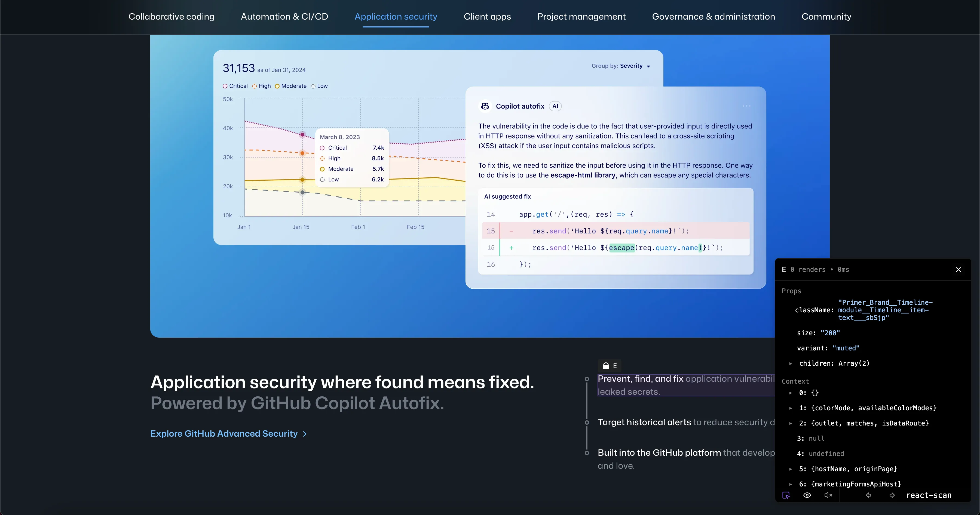Click timeline bullet for Target historical alerts
This screenshot has width=980, height=515.
pos(587,423)
